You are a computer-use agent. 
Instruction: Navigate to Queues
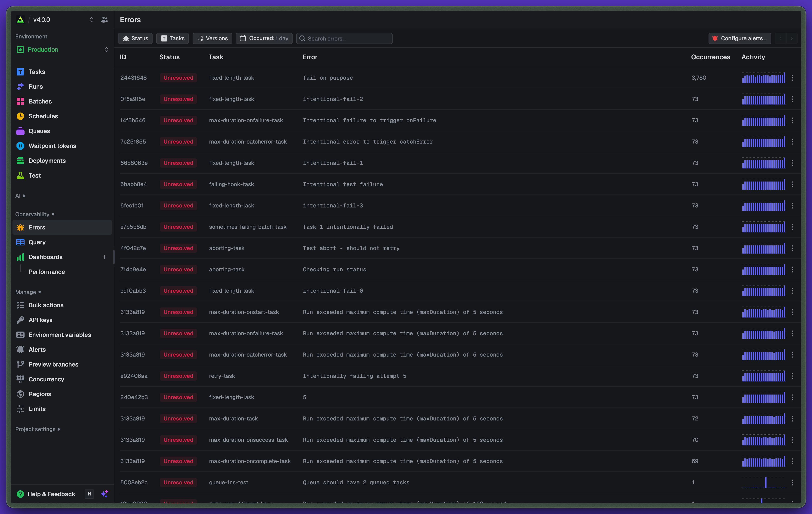(x=62, y=131)
